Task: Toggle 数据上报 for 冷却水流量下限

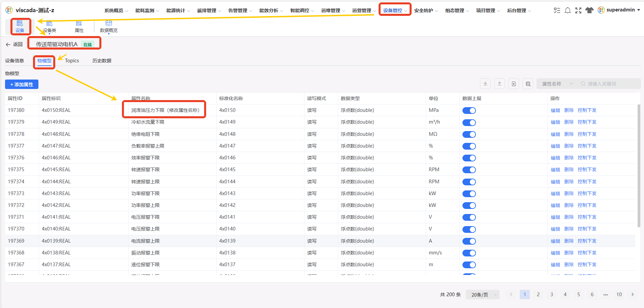Action: tap(469, 122)
